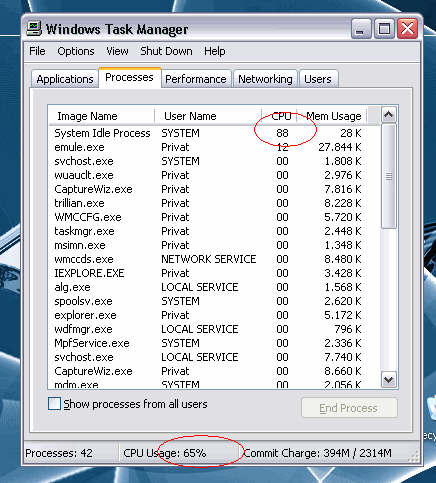Click the CPU Usage: 65% status entry
436x483 pixels.
tap(165, 453)
